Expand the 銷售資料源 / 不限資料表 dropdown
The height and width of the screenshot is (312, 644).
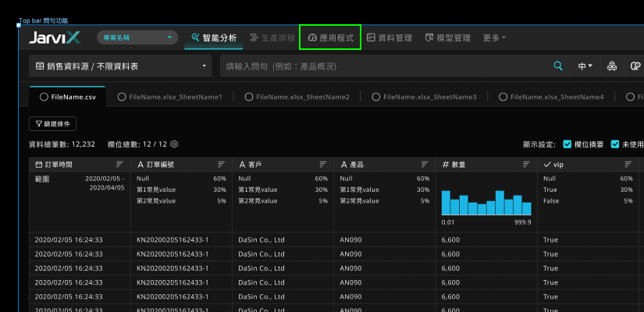coord(120,66)
